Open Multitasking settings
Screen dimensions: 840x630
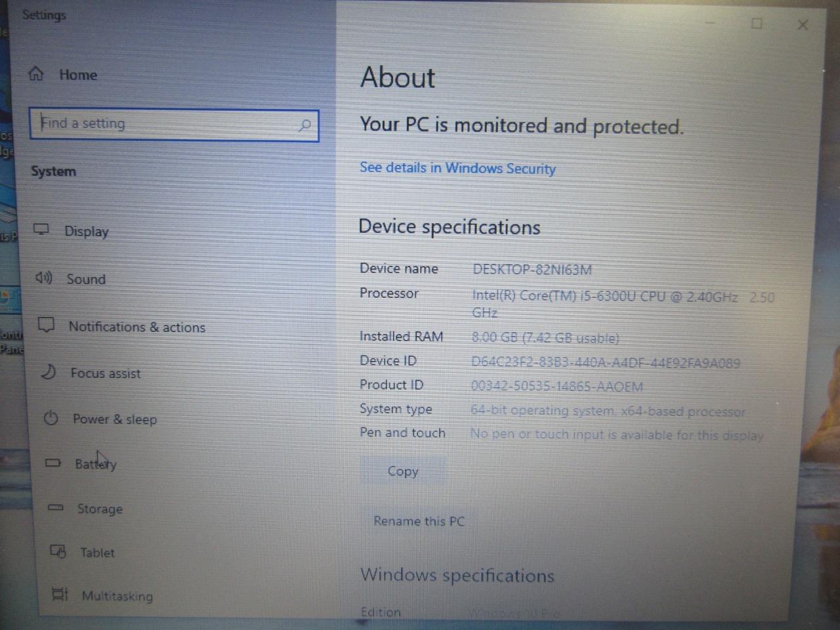(117, 596)
